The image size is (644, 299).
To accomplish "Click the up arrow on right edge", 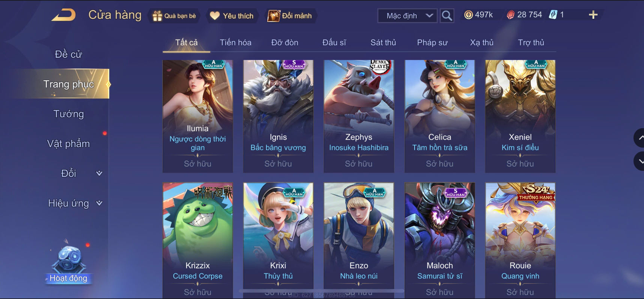I will (x=639, y=138).
